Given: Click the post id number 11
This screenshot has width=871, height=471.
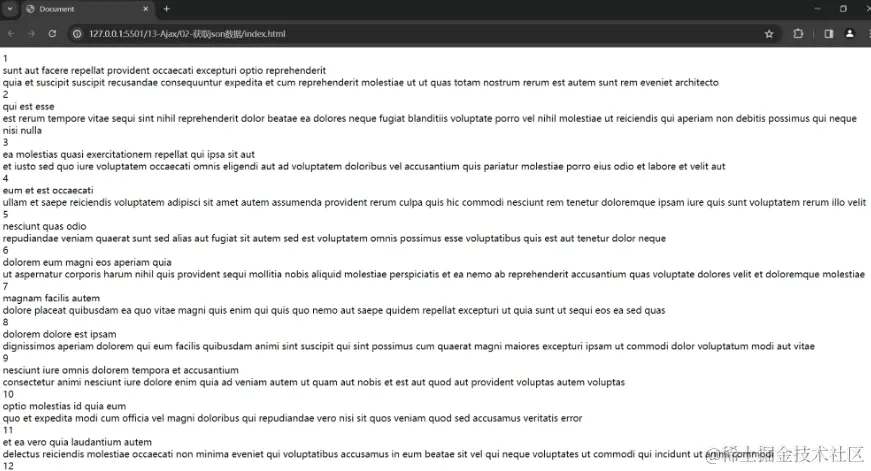Looking at the screenshot, I should (8, 430).
